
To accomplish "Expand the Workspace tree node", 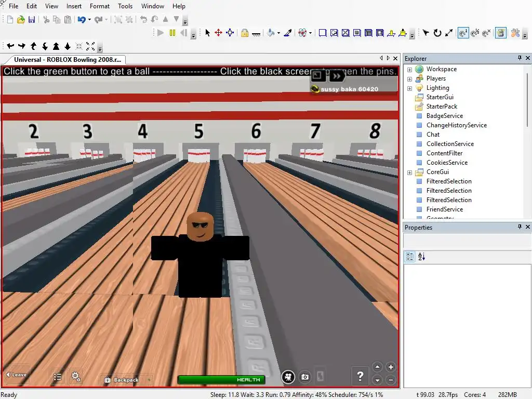I will pos(409,70).
